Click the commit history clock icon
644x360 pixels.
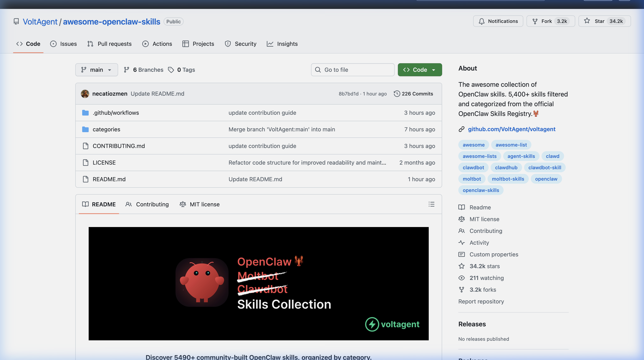(397, 94)
